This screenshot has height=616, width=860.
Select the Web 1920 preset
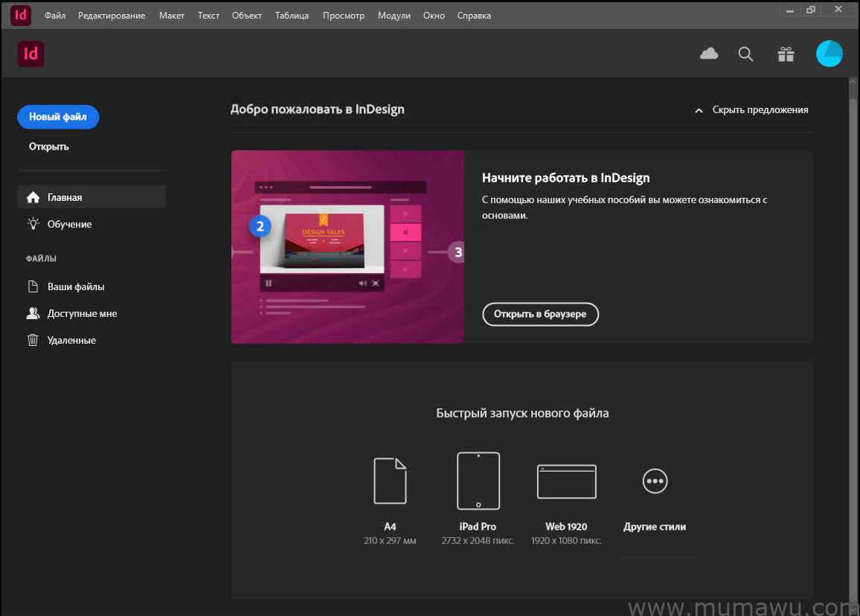(x=566, y=481)
